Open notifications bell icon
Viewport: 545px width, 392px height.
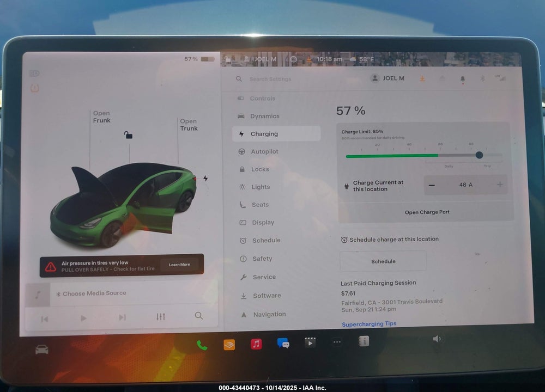pos(463,79)
